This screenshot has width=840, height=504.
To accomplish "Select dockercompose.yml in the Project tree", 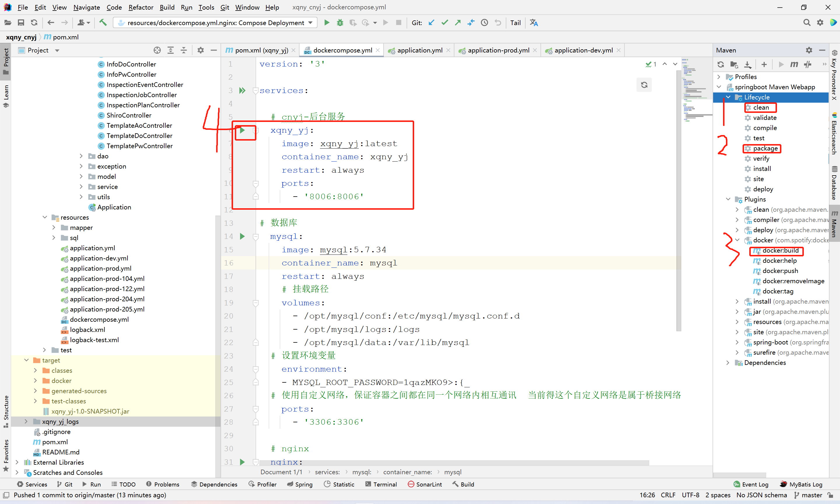I will coord(99,320).
